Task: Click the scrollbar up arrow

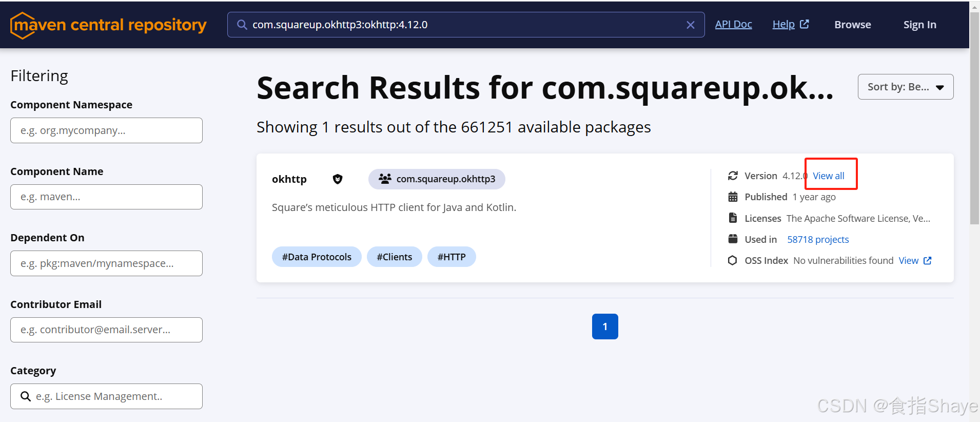Action: [x=975, y=7]
